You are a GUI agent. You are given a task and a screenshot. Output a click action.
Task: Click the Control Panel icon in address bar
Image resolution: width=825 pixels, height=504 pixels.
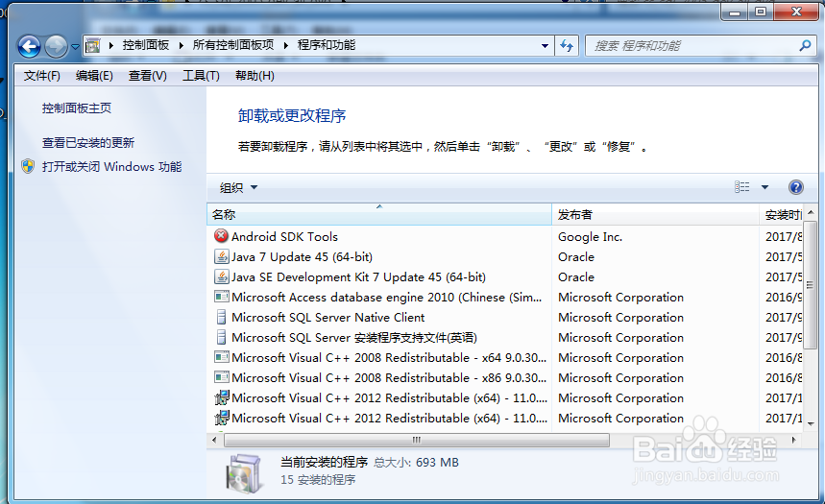pos(92,46)
